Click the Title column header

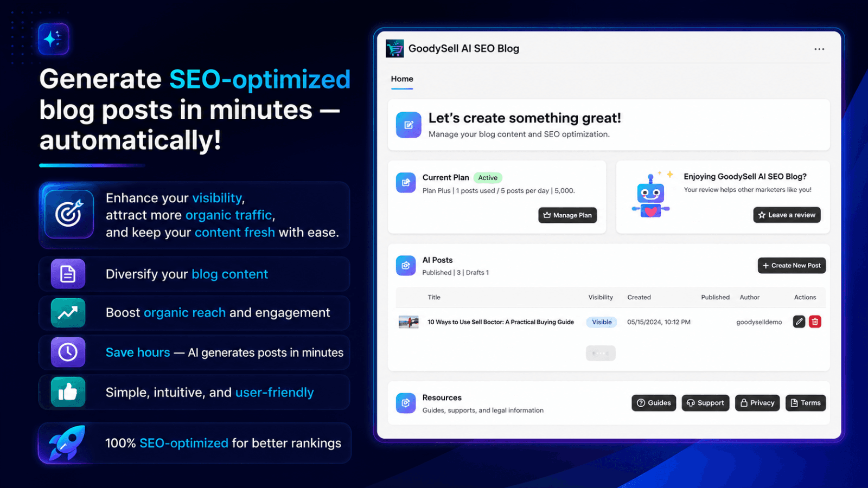[x=434, y=297]
